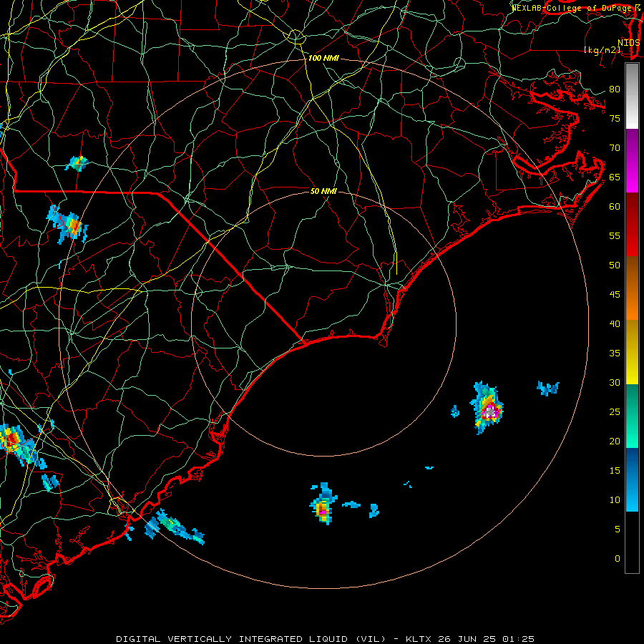Click the value 30 on the VIL scale
This screenshot has width=644, height=644.
click(615, 383)
